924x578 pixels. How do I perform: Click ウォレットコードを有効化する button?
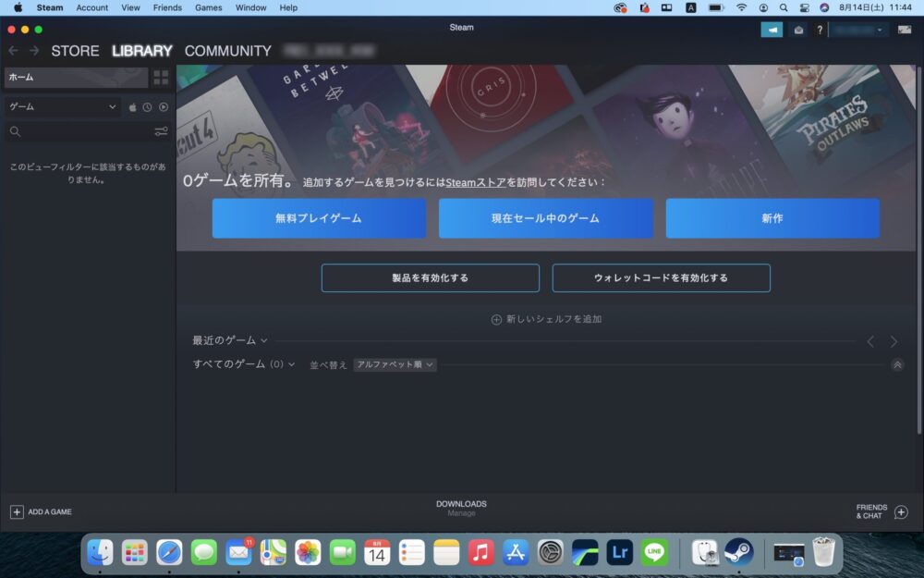[662, 277]
